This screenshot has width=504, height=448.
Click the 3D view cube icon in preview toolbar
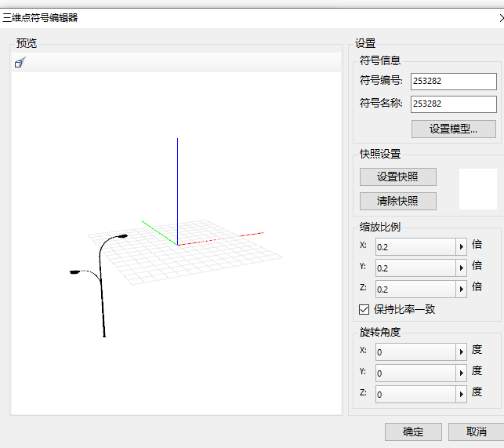(20, 63)
